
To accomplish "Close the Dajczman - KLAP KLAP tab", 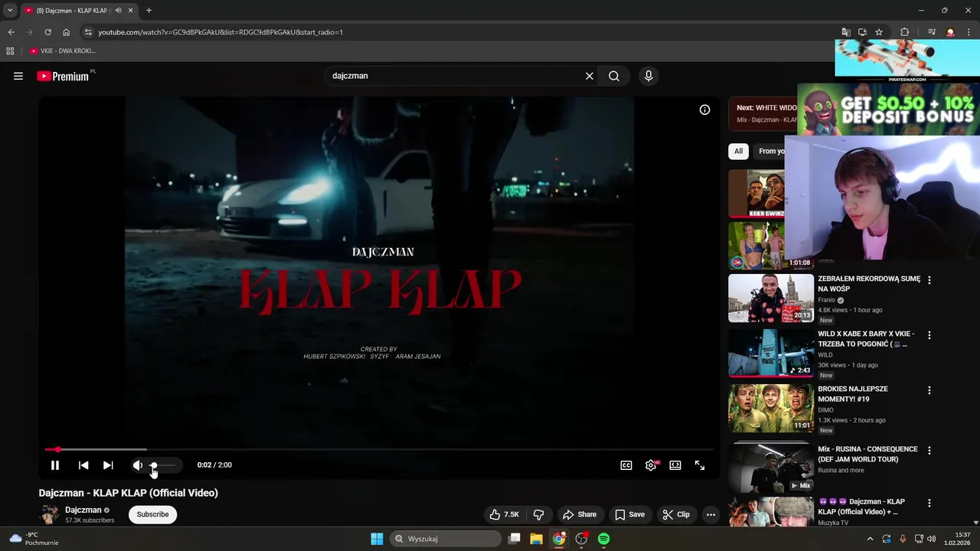I will (x=131, y=11).
